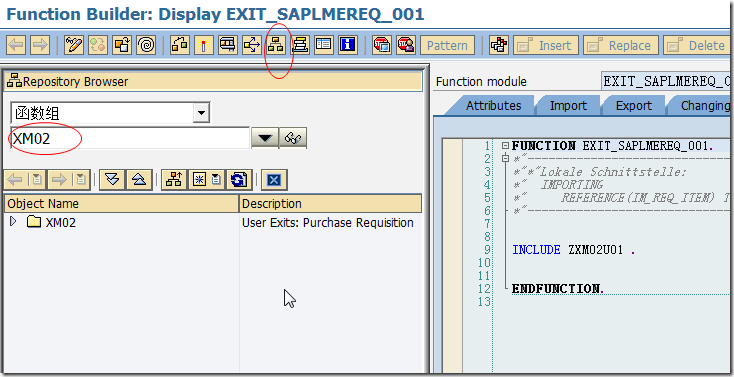The image size is (734, 377).
Task: Open the Where-Used List icon
Action: 252,45
